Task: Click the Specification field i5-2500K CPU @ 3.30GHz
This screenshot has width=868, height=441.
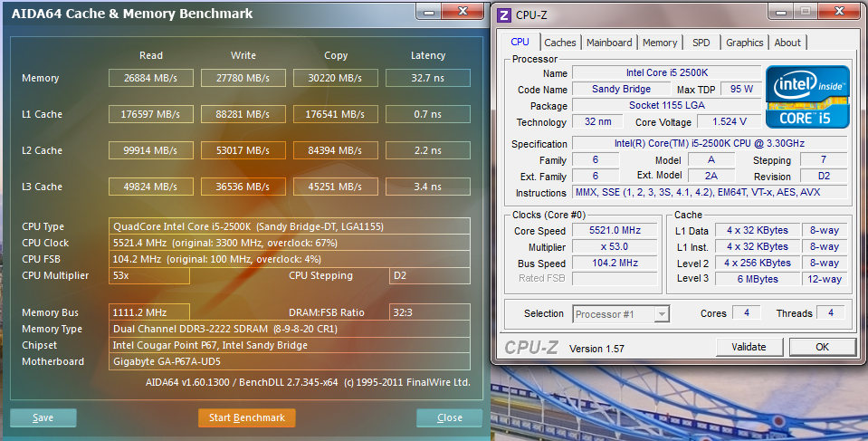Action: coord(710,143)
